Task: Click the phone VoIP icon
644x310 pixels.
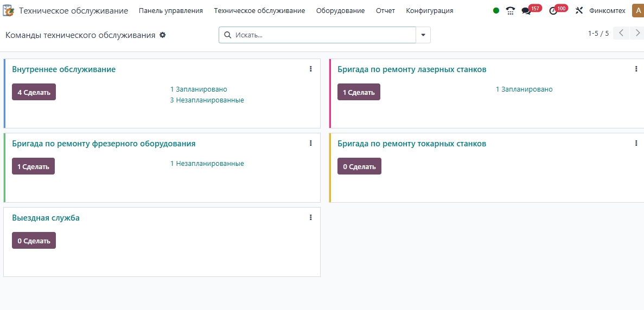Action: (x=510, y=11)
